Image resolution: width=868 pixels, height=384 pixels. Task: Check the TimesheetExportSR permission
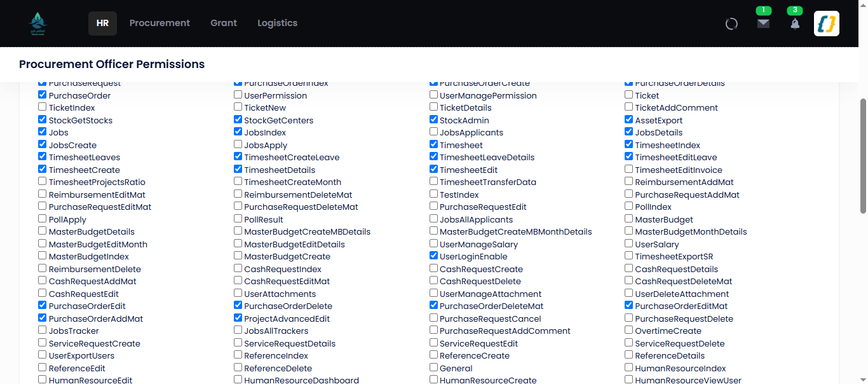click(629, 256)
